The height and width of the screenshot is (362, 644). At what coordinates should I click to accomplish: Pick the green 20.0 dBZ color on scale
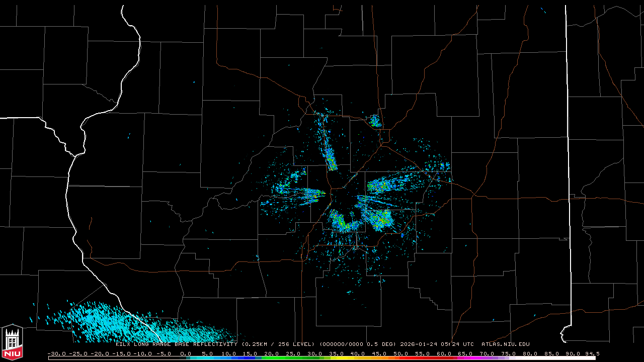tap(272, 358)
